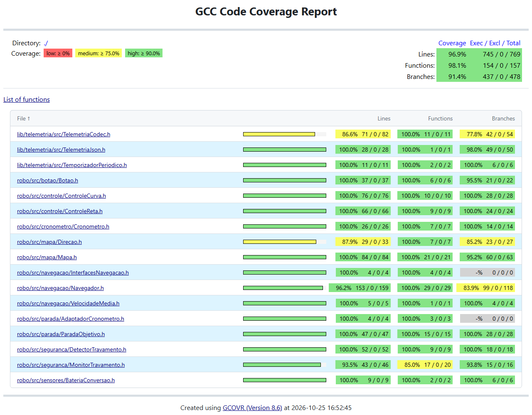Image resolution: width=532 pixels, height=415 pixels.
Task: Sort by the Lines column header
Action: tap(384, 119)
